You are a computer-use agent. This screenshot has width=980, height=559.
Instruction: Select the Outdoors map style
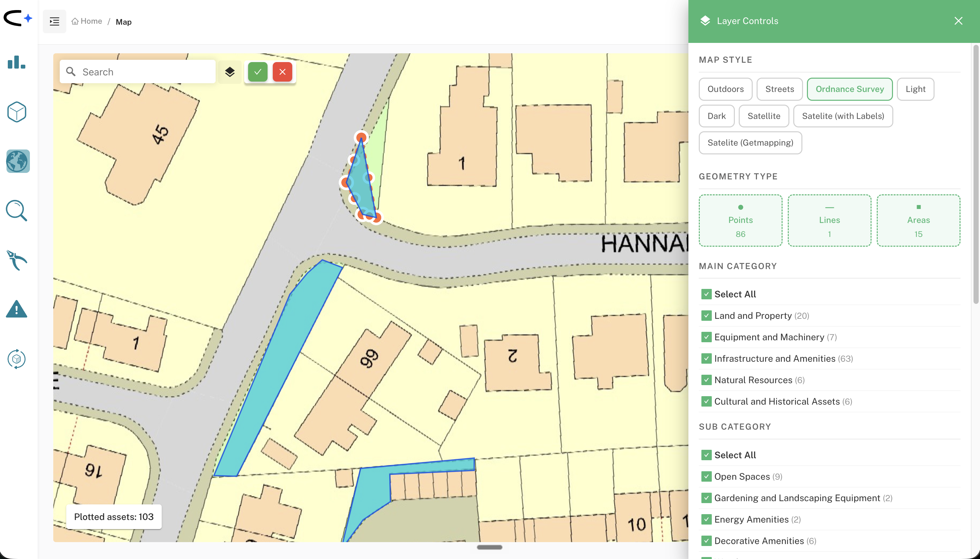click(725, 89)
